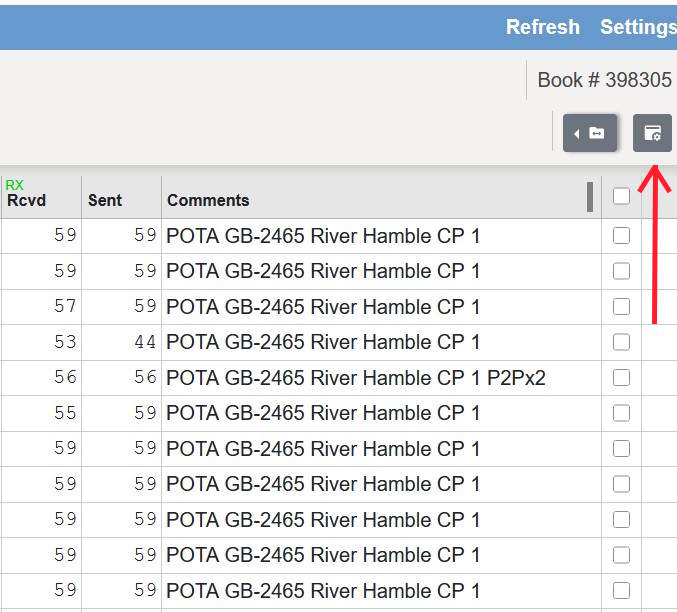Select the Sent cell showing 44
This screenshot has height=612, width=677.
pyautogui.click(x=145, y=342)
